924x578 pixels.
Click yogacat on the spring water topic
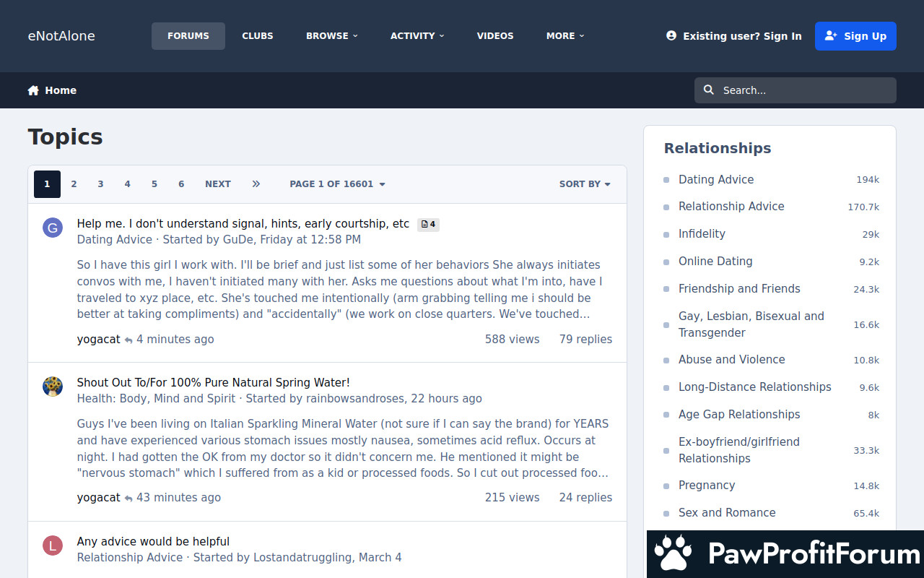click(x=99, y=498)
